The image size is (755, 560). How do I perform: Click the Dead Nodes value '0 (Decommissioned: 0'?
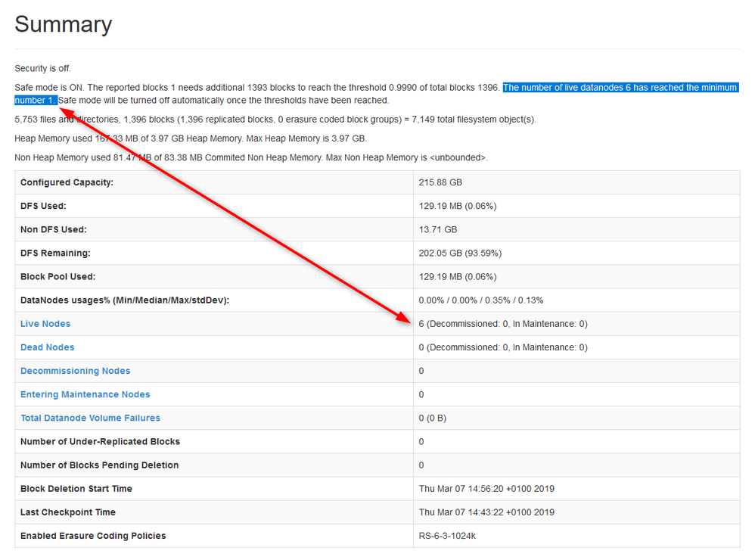(503, 347)
